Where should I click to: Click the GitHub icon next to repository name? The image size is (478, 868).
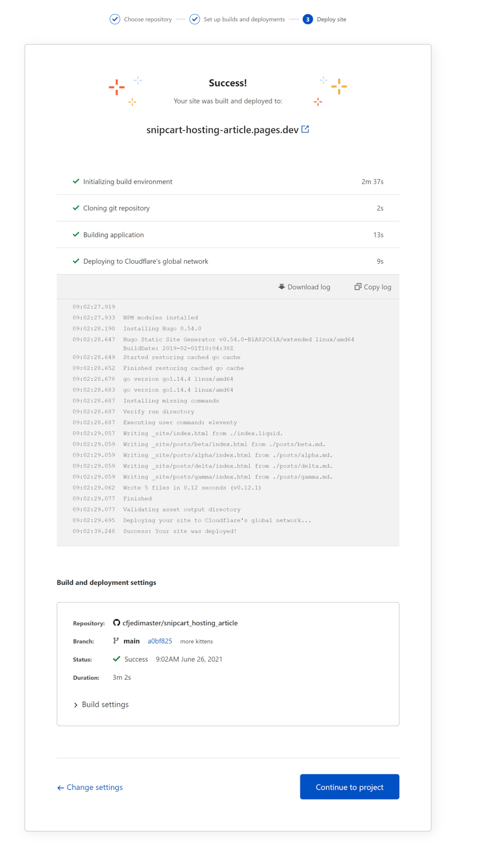[x=116, y=622]
